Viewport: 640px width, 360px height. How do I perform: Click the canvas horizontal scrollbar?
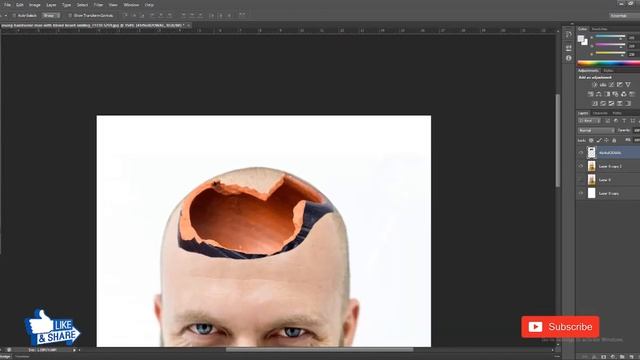point(319,350)
